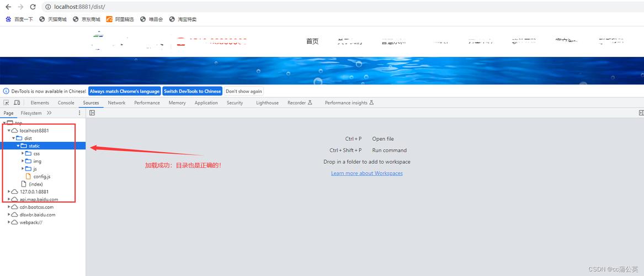The height and width of the screenshot is (276, 644).
Task: Collapse the top frame arrow
Action: (4, 123)
